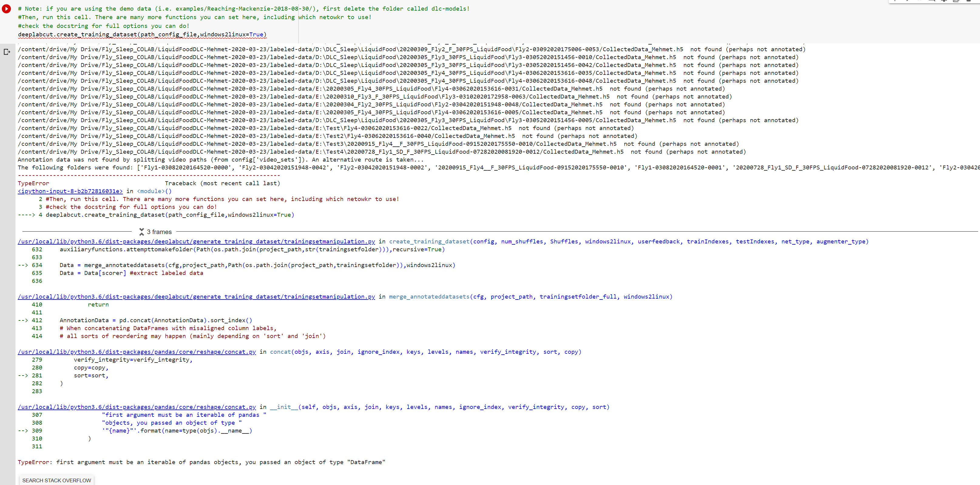Move the cell up
This screenshot has width=980, height=485.
coord(895,2)
